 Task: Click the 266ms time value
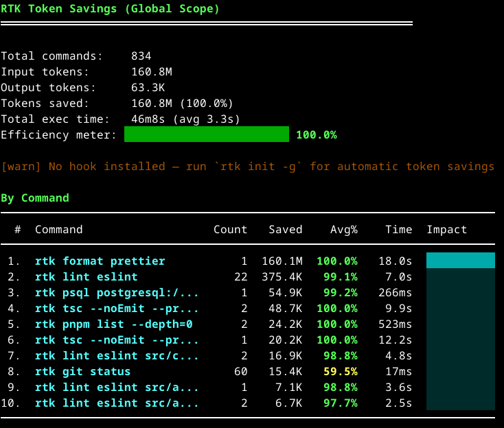point(396,292)
